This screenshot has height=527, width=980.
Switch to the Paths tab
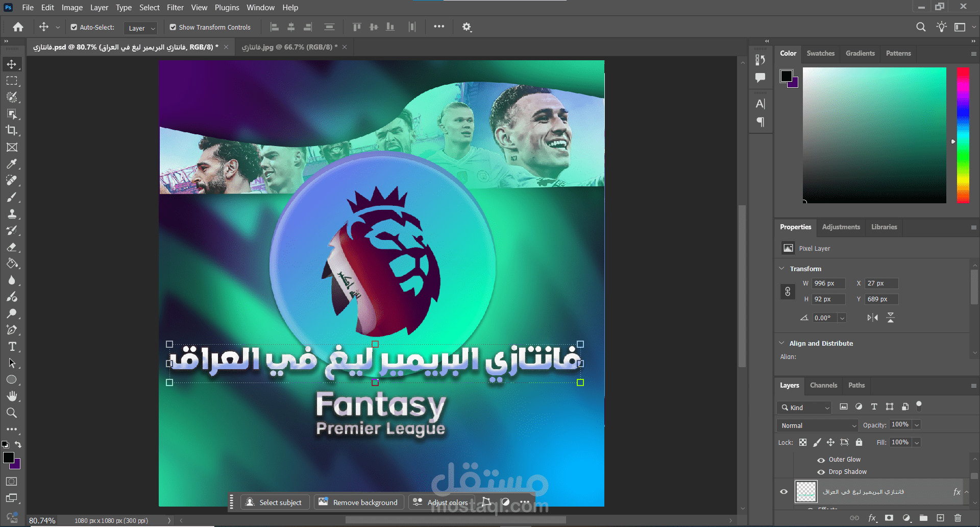[856, 386]
